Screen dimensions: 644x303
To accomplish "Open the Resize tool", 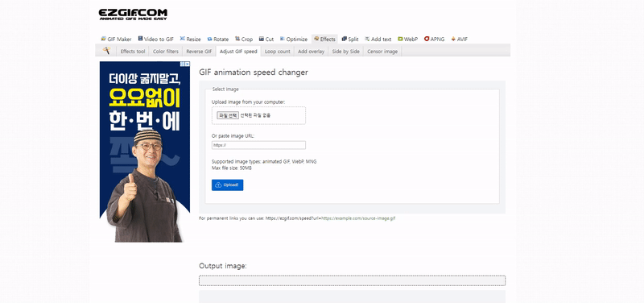I will click(190, 39).
